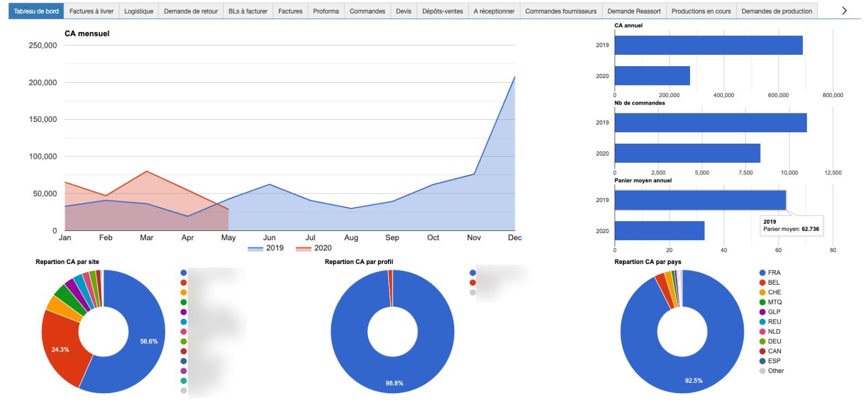Switch to the Proforma tab

pos(326,11)
